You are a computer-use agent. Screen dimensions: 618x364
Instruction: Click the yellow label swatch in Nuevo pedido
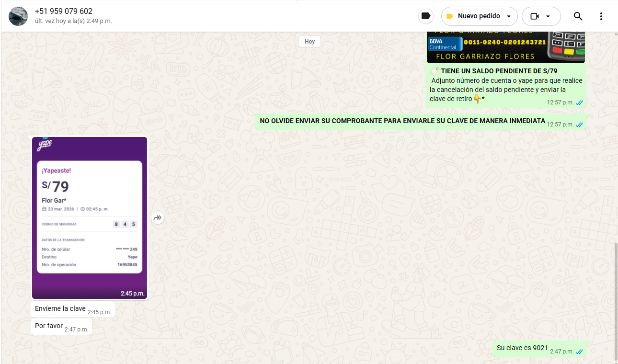tap(449, 16)
